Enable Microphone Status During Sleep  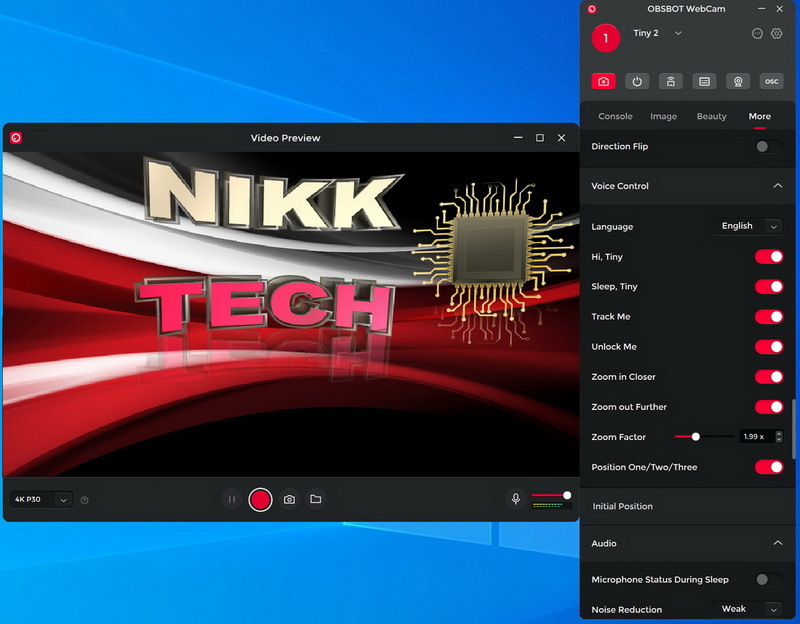769,580
